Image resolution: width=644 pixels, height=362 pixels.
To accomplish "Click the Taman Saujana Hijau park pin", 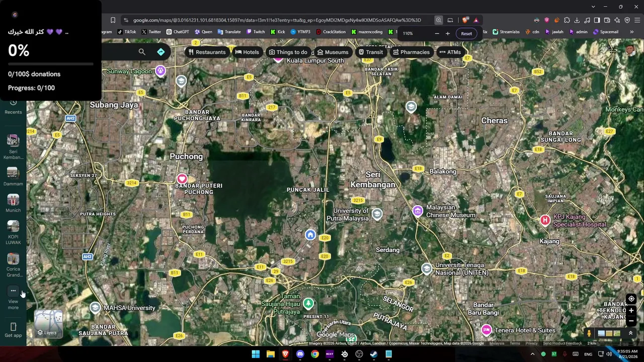I will (x=308, y=303).
